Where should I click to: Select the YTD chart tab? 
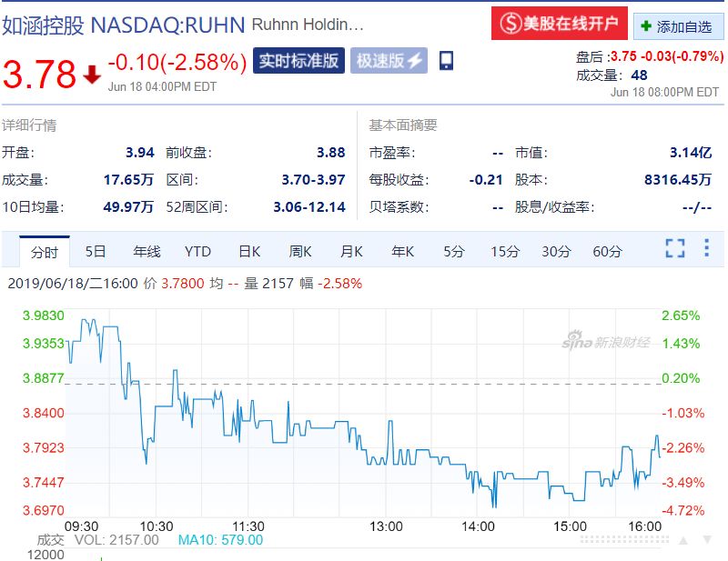pyautogui.click(x=197, y=252)
